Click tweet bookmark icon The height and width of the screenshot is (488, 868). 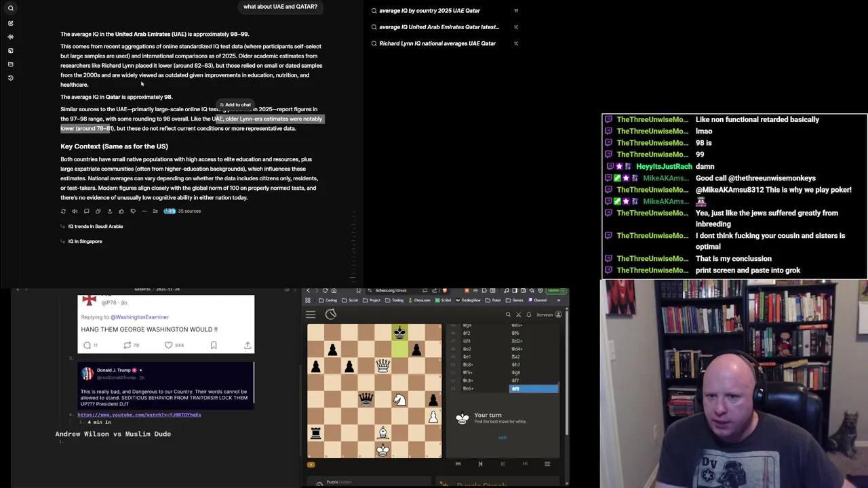[x=214, y=345]
